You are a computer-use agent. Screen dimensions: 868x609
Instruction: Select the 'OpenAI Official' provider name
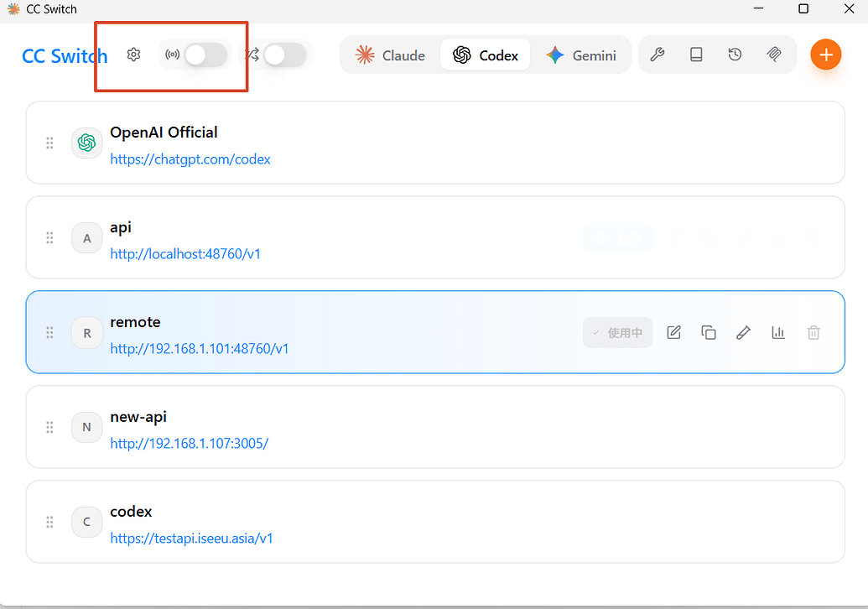[x=164, y=133]
